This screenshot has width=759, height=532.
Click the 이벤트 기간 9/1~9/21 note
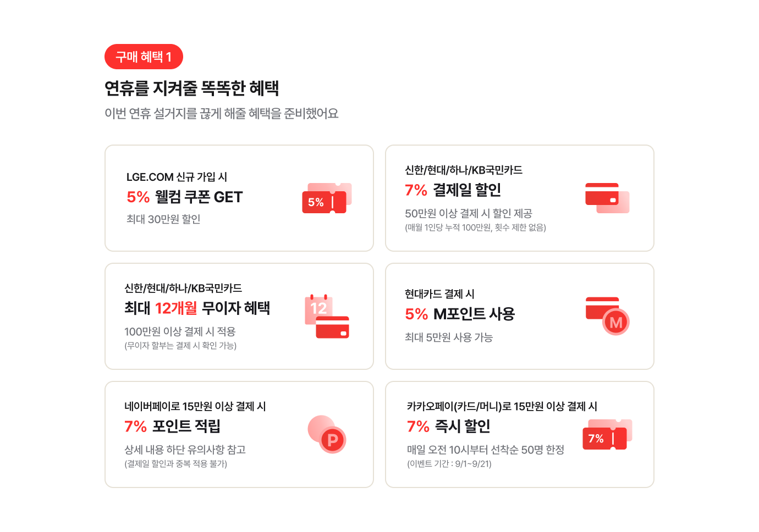click(449, 464)
